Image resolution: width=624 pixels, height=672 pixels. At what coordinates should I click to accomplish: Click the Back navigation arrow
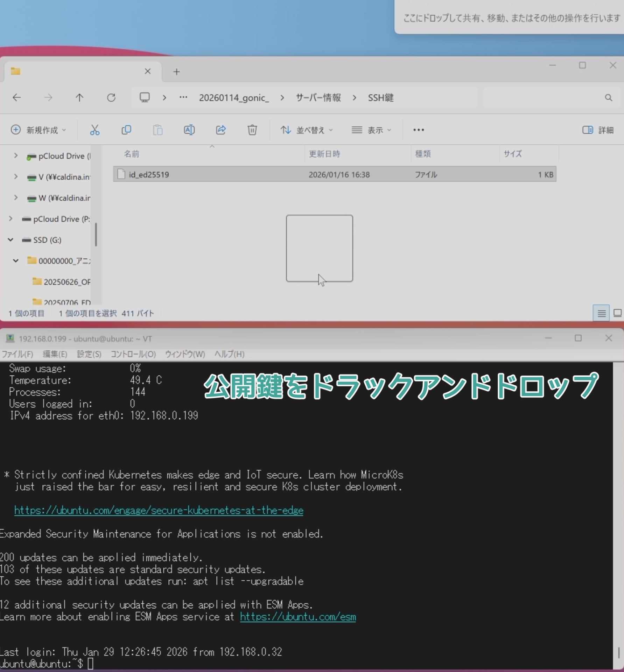17,98
